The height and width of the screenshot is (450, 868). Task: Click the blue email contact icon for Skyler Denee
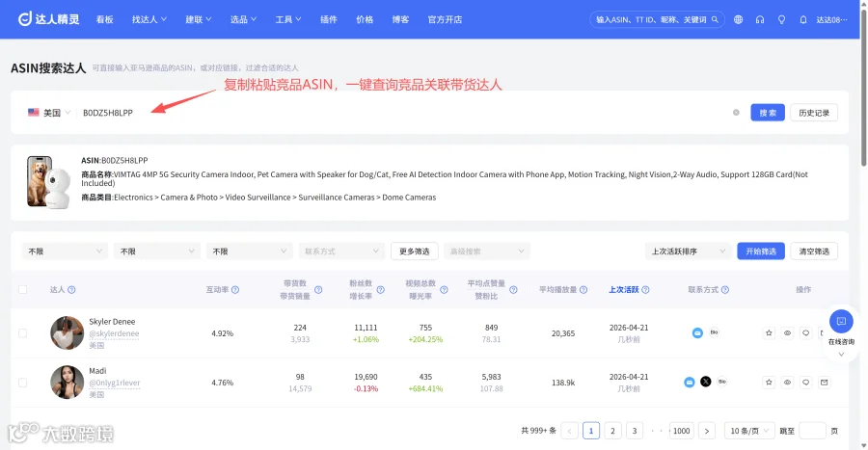click(x=697, y=332)
